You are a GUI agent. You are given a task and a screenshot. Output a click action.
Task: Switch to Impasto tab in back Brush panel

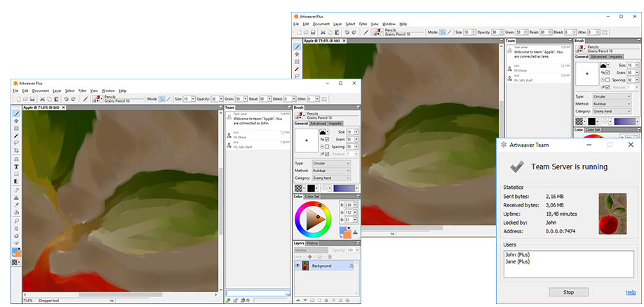(616, 57)
